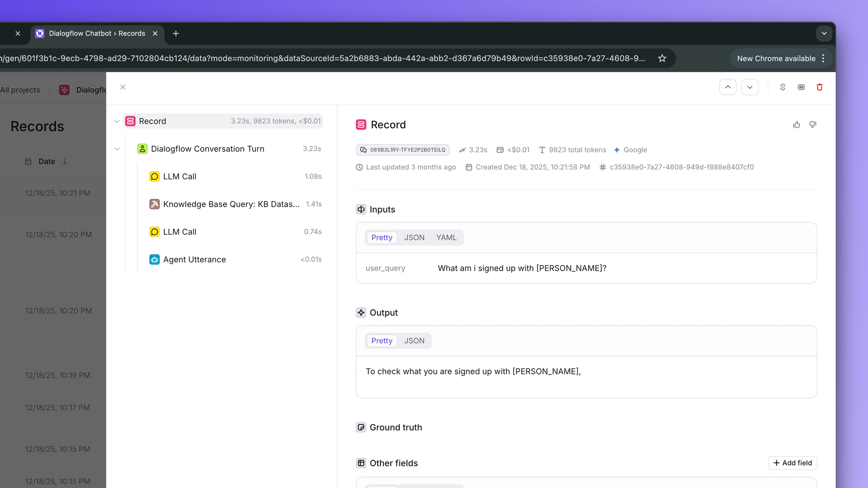
Task: Click New Chrome available button
Action: click(x=776, y=59)
